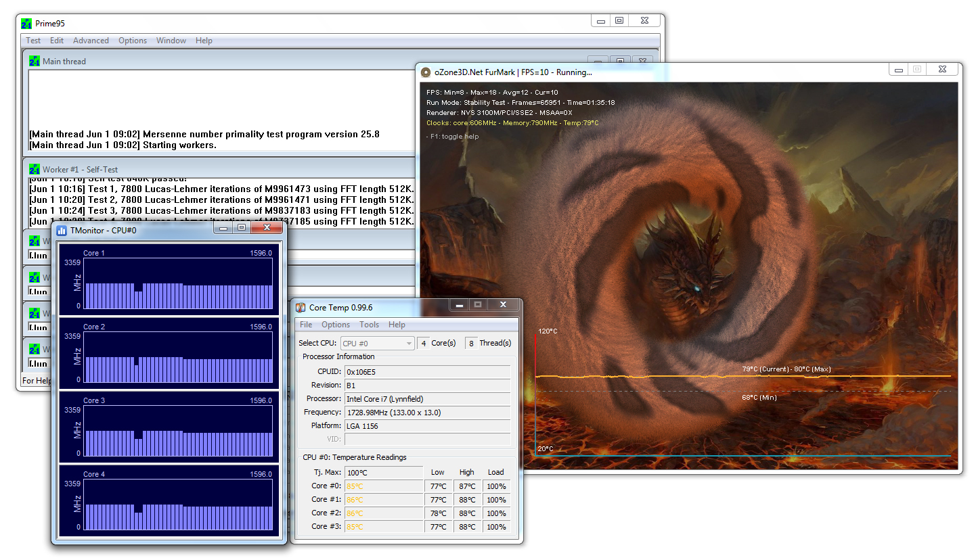
Task: Click Core #0 temperature 85°C
Action: tap(384, 486)
